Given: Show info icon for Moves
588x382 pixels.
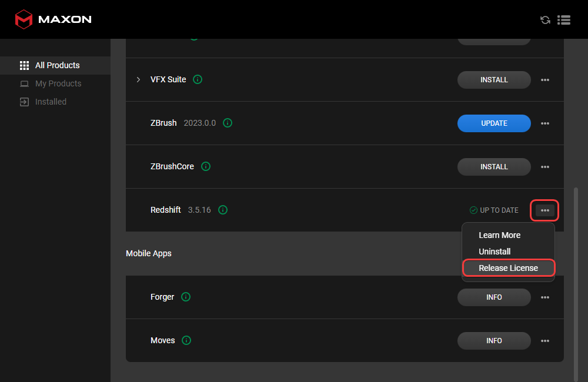Looking at the screenshot, I should [x=186, y=340].
